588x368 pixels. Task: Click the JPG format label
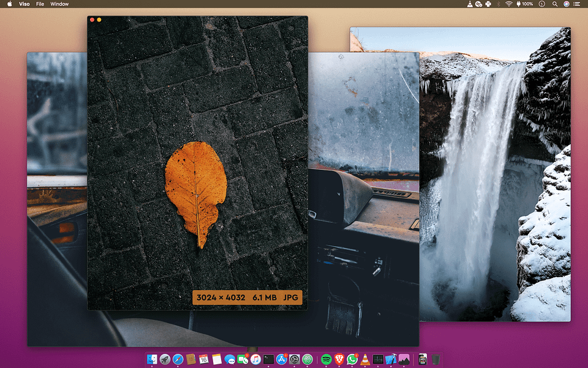(x=290, y=297)
